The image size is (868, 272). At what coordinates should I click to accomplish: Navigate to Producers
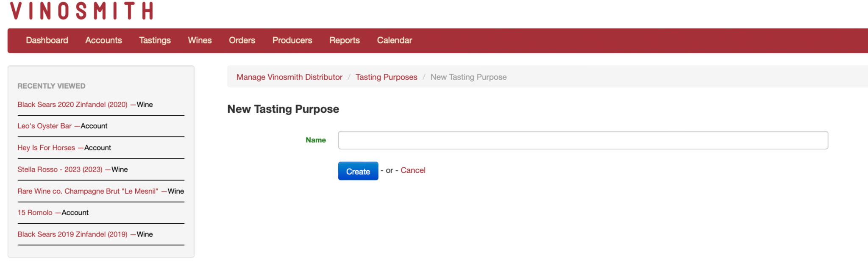coord(292,40)
